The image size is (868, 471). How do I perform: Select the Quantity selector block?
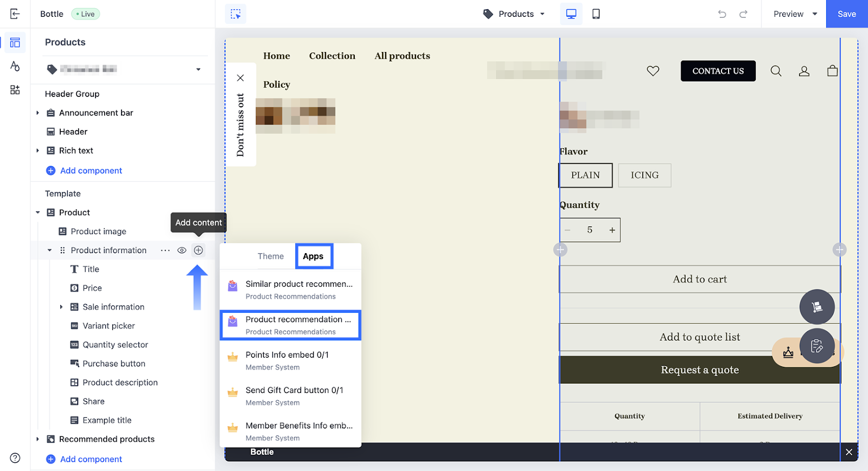(115, 345)
